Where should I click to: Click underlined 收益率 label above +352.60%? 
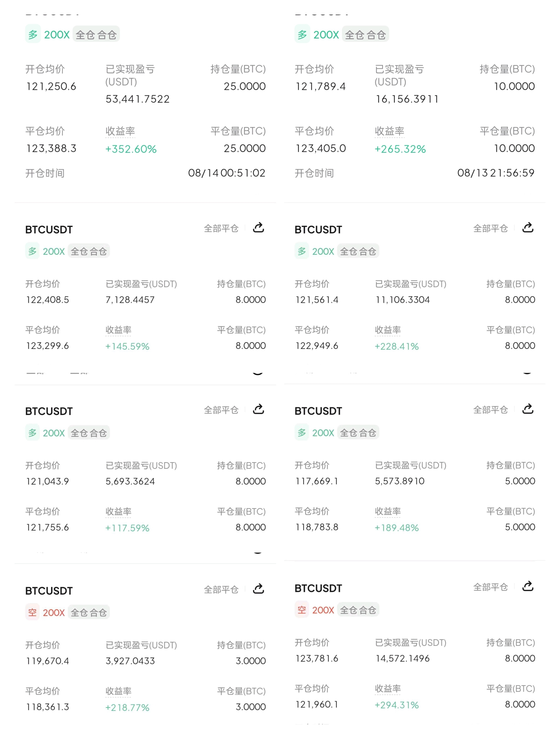click(120, 131)
